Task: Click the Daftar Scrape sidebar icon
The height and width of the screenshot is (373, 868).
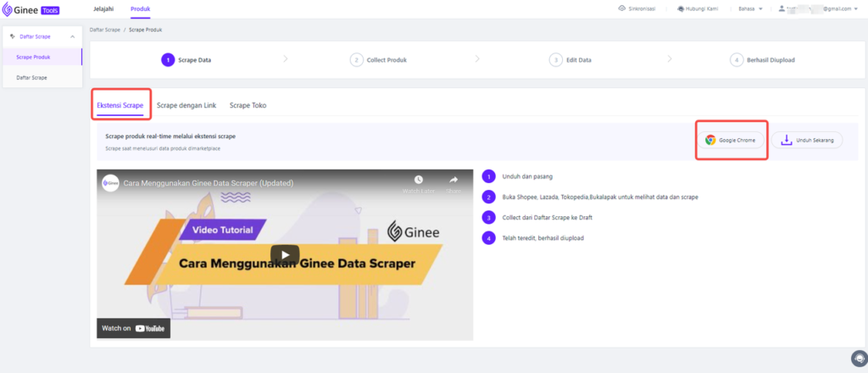Action: [x=13, y=36]
